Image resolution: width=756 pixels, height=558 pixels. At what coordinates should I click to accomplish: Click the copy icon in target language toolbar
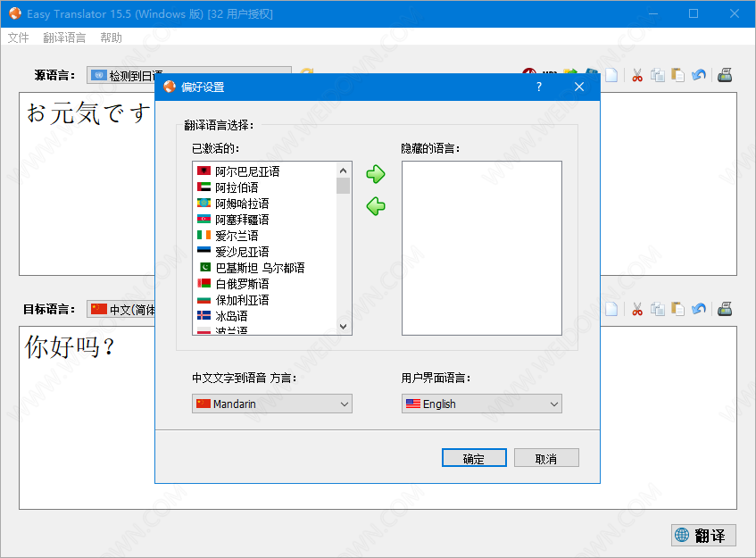point(658,309)
